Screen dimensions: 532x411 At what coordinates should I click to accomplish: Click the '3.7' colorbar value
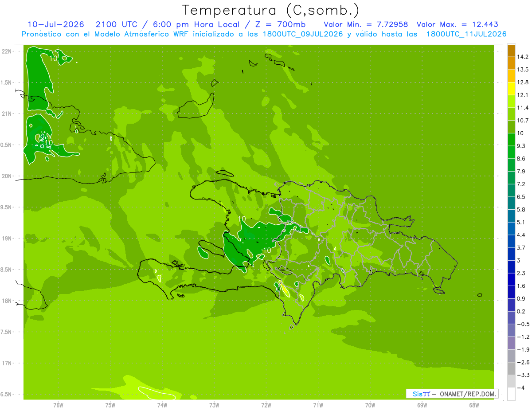521,247
